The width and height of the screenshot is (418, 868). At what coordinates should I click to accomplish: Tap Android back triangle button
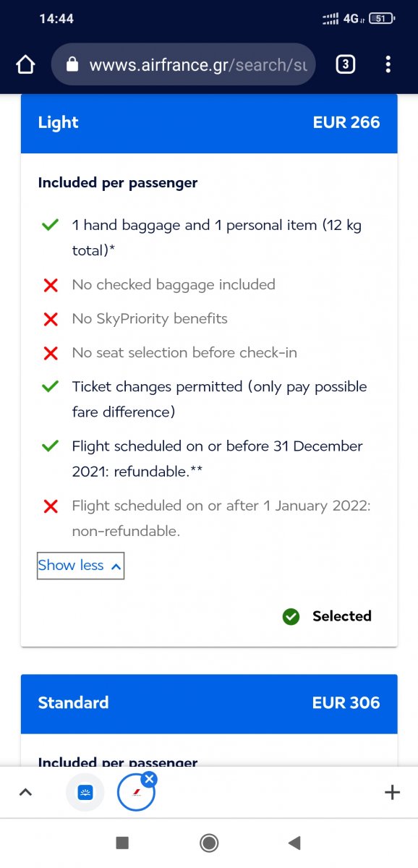click(294, 843)
